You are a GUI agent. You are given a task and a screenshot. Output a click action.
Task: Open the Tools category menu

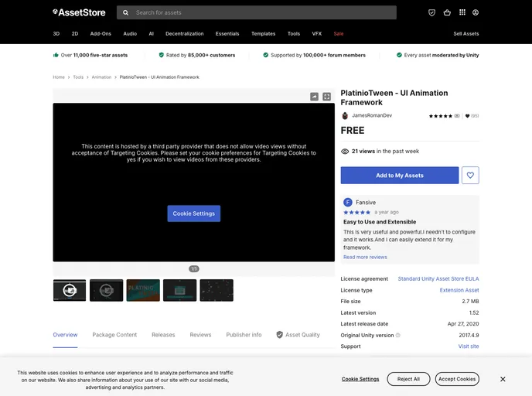click(x=294, y=33)
